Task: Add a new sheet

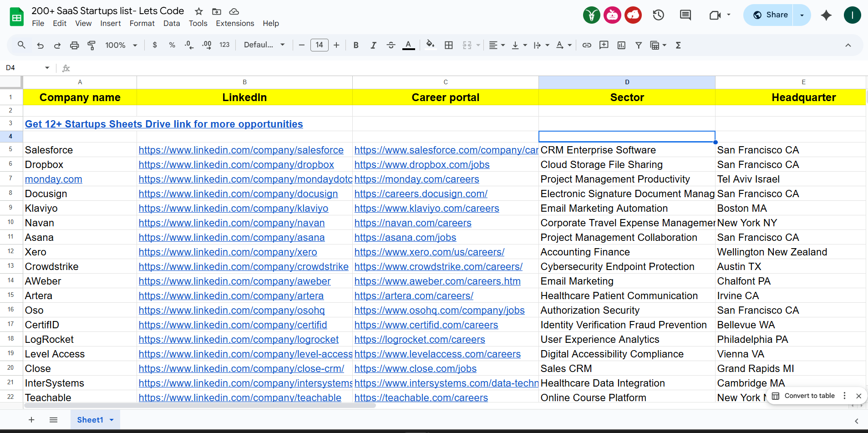Action: (x=31, y=420)
